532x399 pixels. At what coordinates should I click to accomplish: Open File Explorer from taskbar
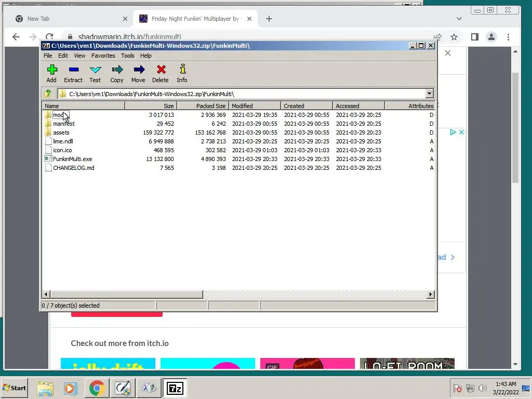click(x=45, y=388)
